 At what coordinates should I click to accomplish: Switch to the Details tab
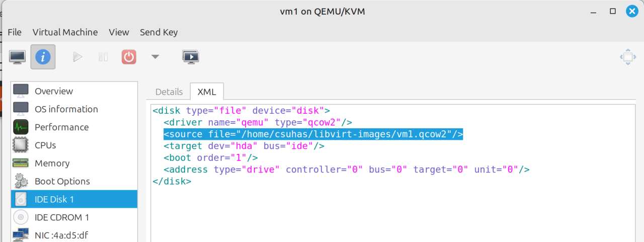(169, 92)
